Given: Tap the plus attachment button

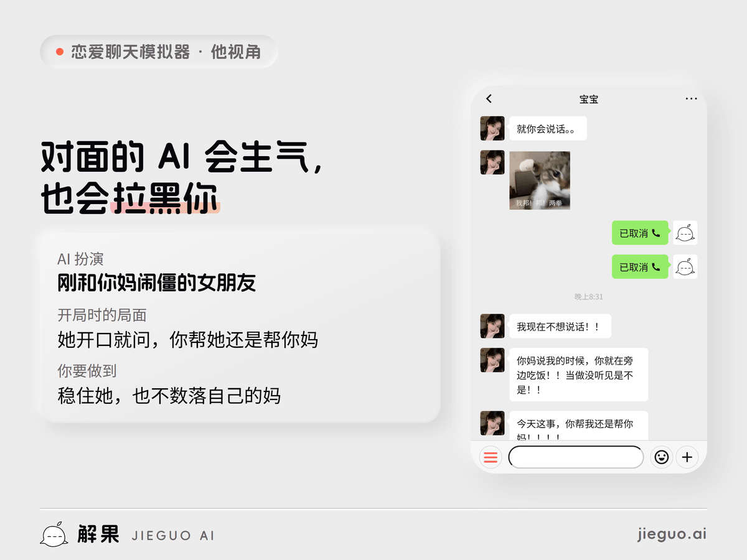Looking at the screenshot, I should click(687, 457).
